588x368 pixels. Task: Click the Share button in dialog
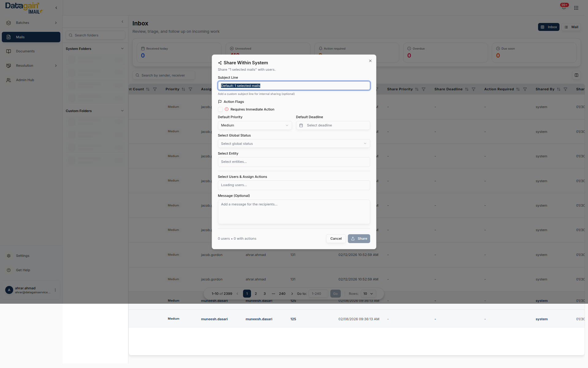[x=359, y=239]
